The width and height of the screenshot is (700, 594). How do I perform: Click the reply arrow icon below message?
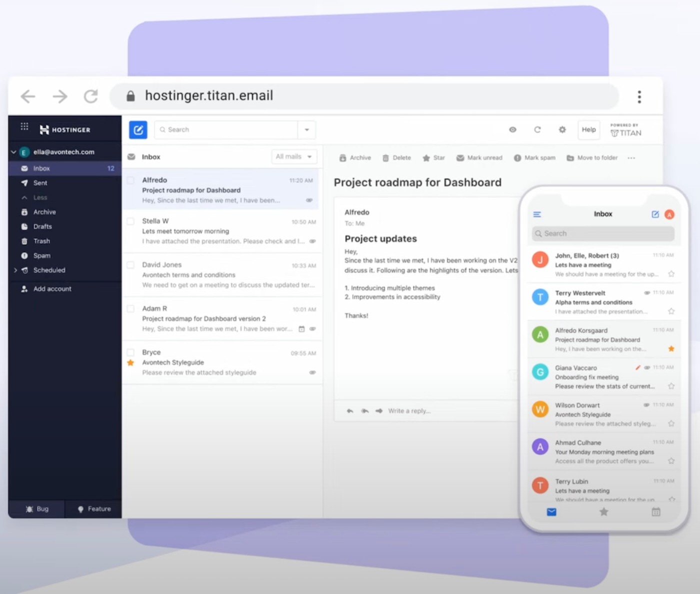point(350,411)
